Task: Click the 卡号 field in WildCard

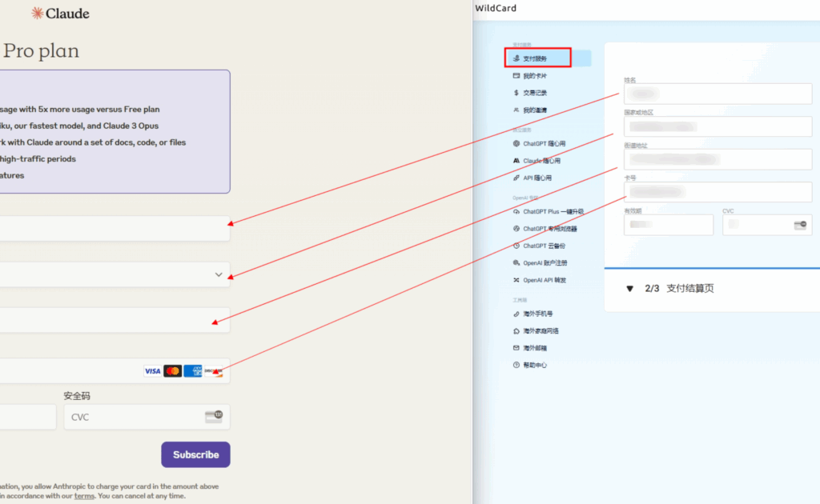Action: pyautogui.click(x=718, y=192)
